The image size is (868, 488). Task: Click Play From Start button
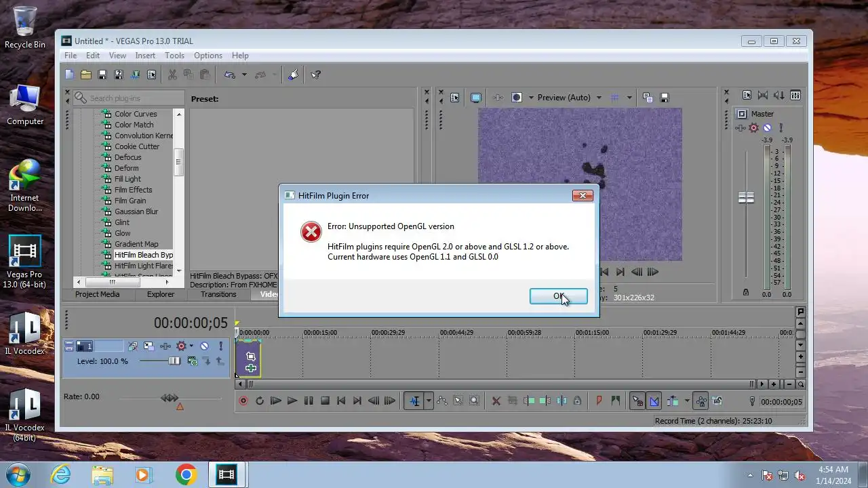[x=276, y=401]
